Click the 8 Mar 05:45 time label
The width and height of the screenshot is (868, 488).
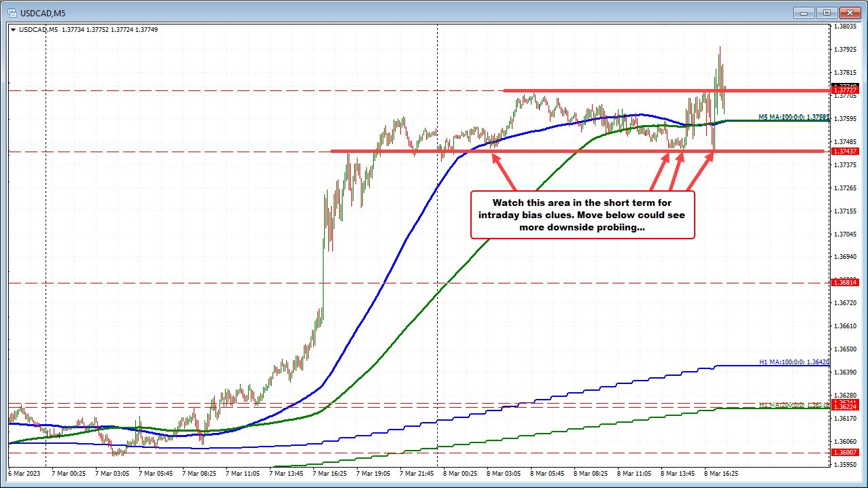(x=548, y=472)
